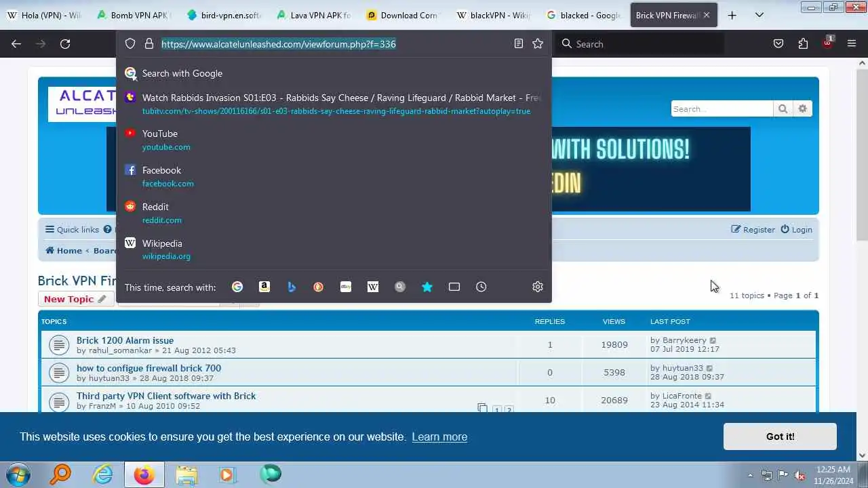Toggle reader view icon in address bar
This screenshot has height=488, width=868.
point(519,44)
